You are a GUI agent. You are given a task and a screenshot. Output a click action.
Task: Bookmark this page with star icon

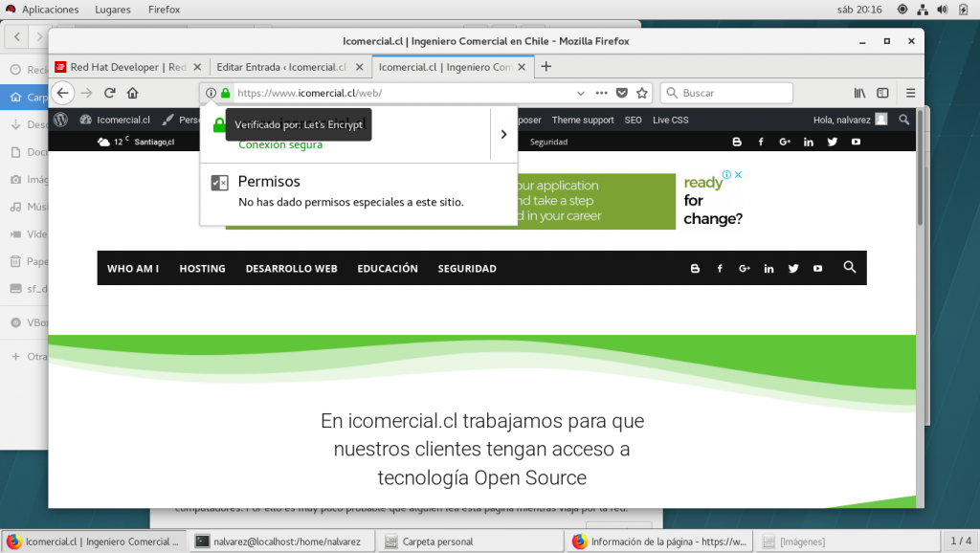[x=642, y=93]
